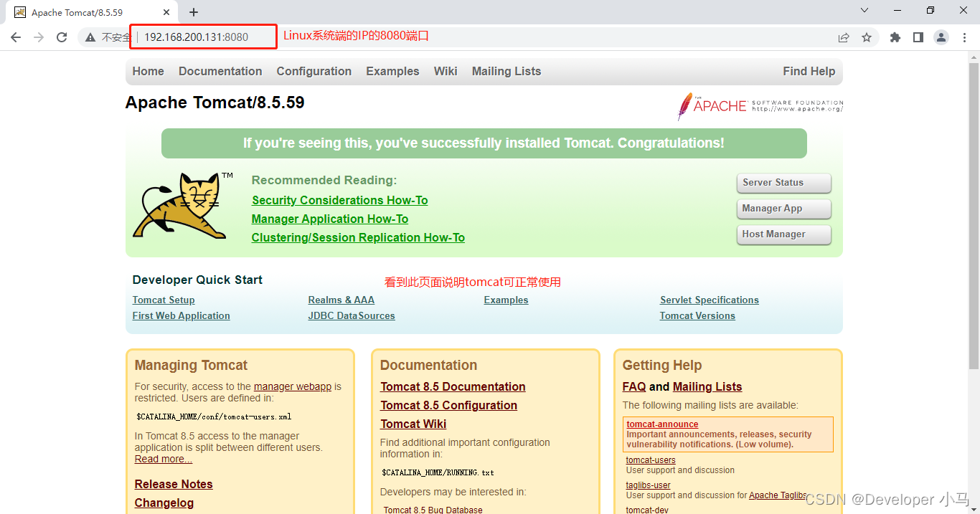Open the Tomcat Setup link

[x=164, y=300]
